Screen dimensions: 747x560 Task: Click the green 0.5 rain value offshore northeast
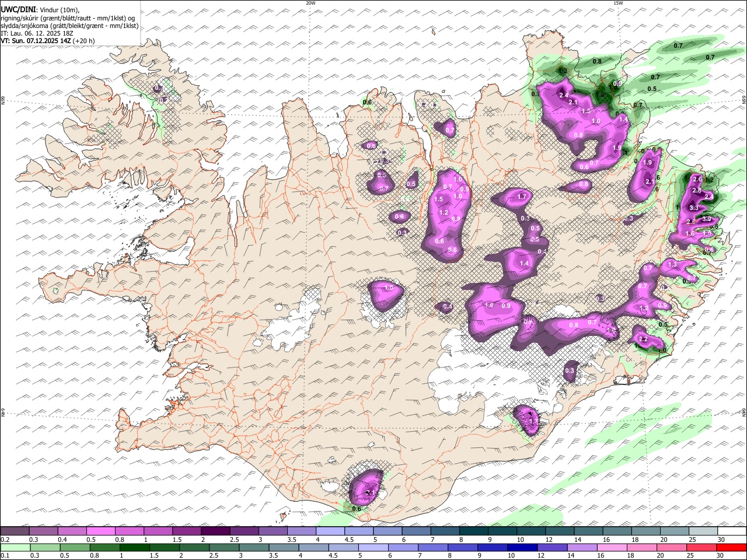click(652, 89)
